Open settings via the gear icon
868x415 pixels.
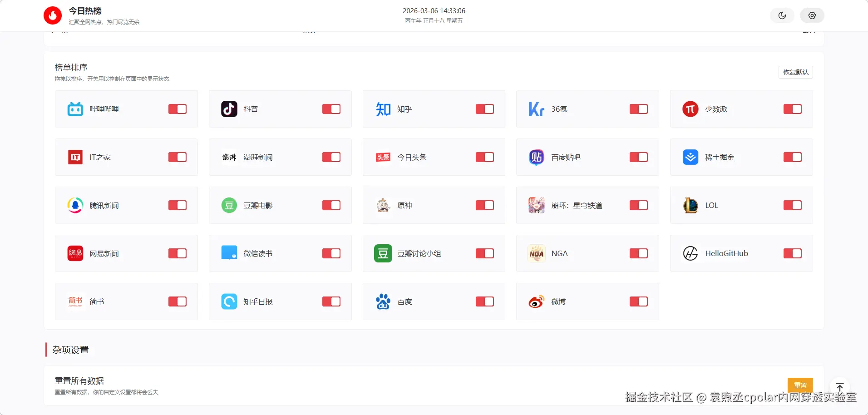click(x=812, y=15)
